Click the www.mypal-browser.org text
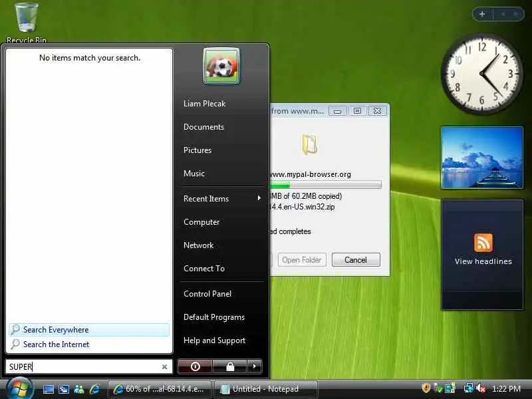Image resolution: width=532 pixels, height=399 pixels. tap(311, 174)
